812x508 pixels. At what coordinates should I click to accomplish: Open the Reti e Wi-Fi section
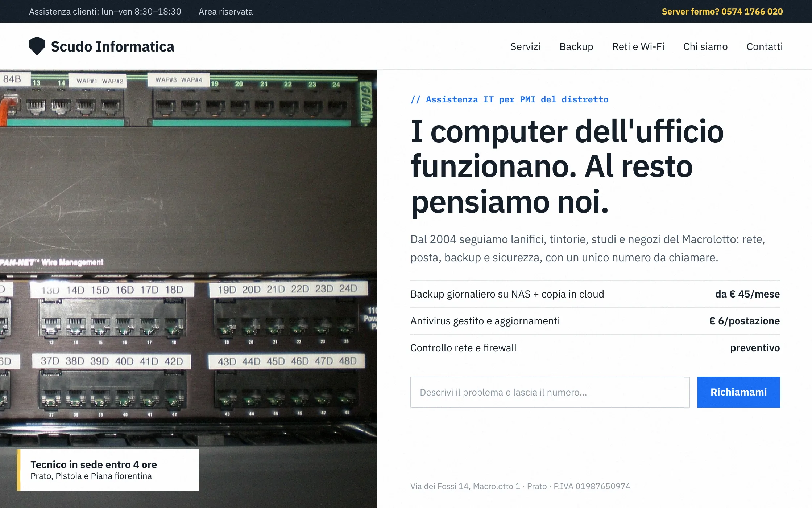click(638, 46)
